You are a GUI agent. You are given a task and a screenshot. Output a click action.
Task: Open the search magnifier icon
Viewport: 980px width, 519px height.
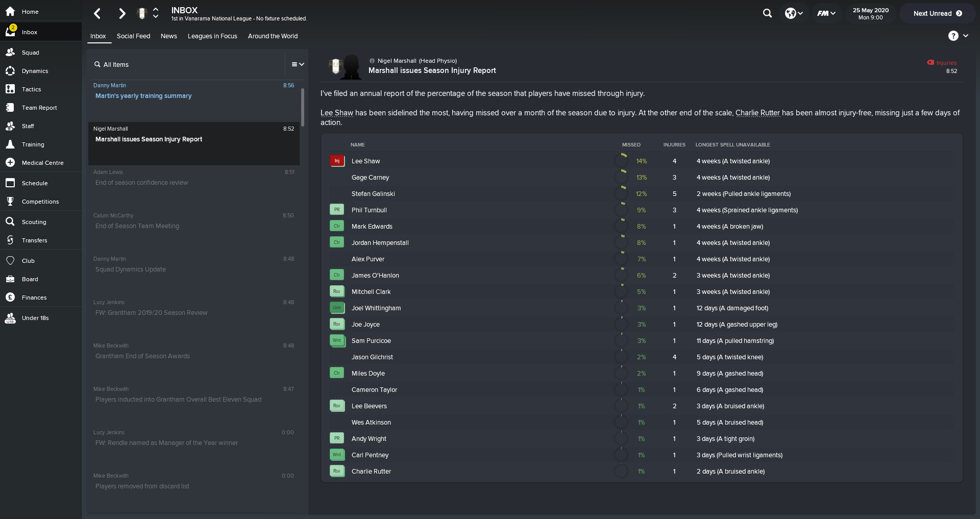[767, 13]
